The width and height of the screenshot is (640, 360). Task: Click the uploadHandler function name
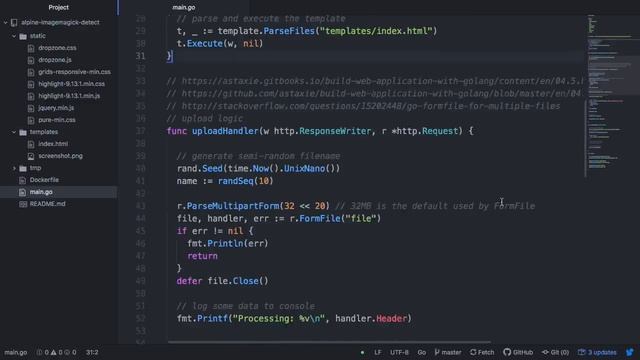tap(225, 131)
